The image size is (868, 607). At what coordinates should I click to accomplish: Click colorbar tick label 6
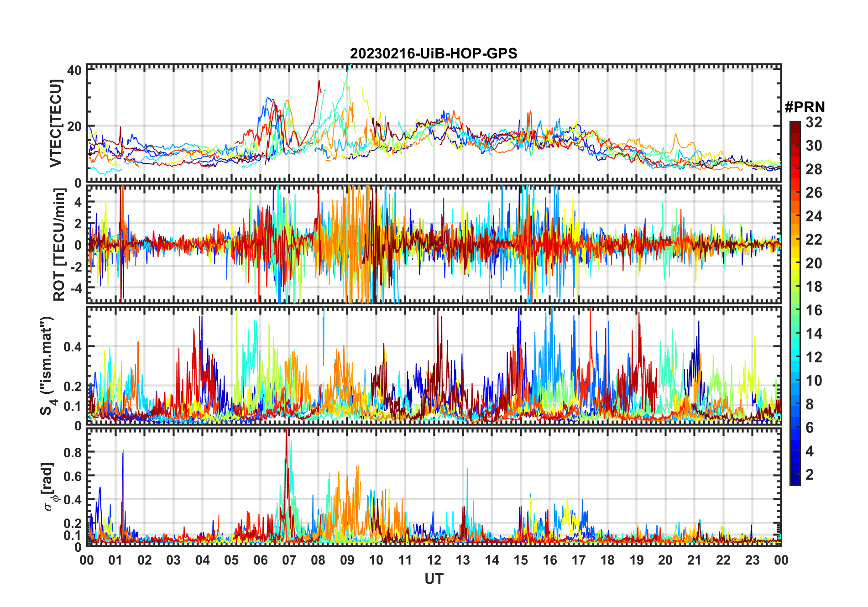(810, 428)
